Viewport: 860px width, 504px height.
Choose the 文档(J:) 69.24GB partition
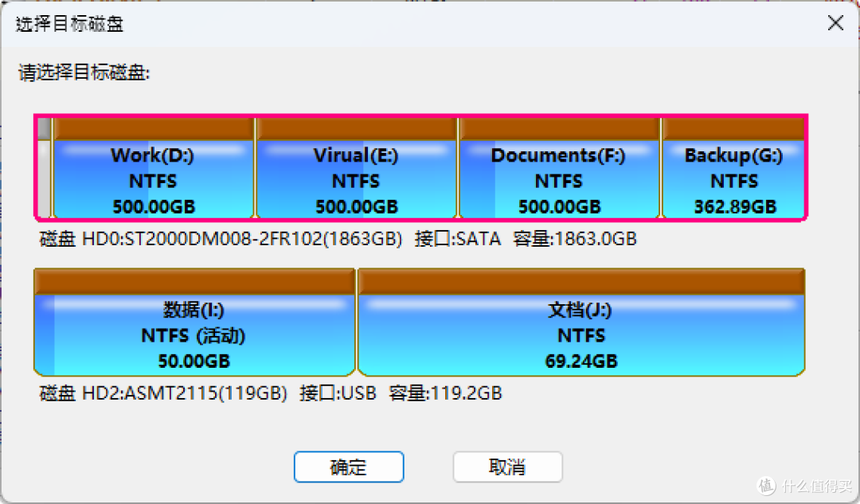(x=580, y=322)
